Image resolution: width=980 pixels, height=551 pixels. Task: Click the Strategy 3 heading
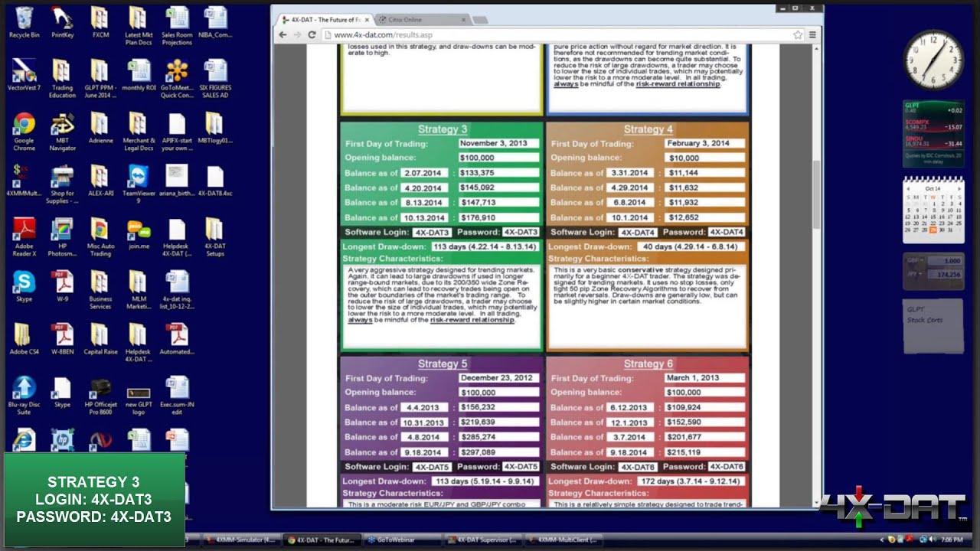[x=443, y=129]
